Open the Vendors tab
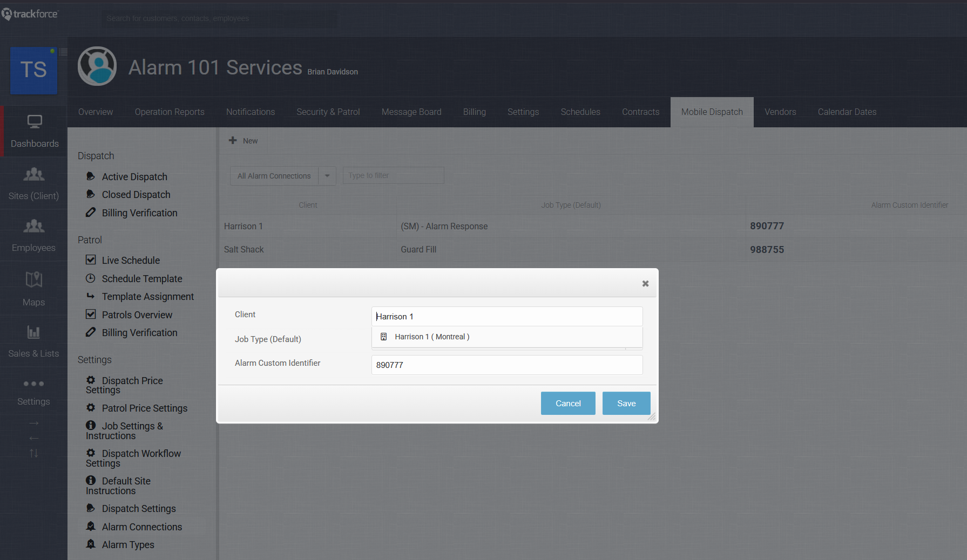This screenshot has width=967, height=560. point(780,112)
